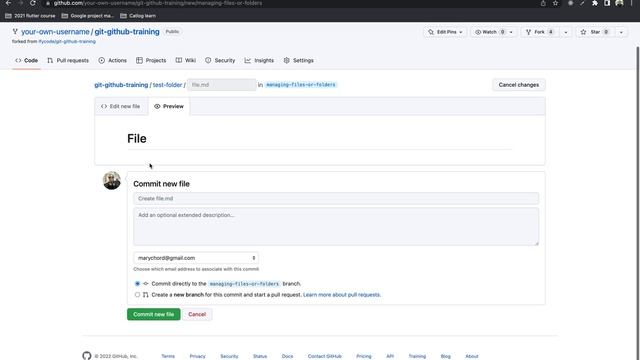Open the your-own-username profile link
The width and height of the screenshot is (640, 360).
pos(55,32)
